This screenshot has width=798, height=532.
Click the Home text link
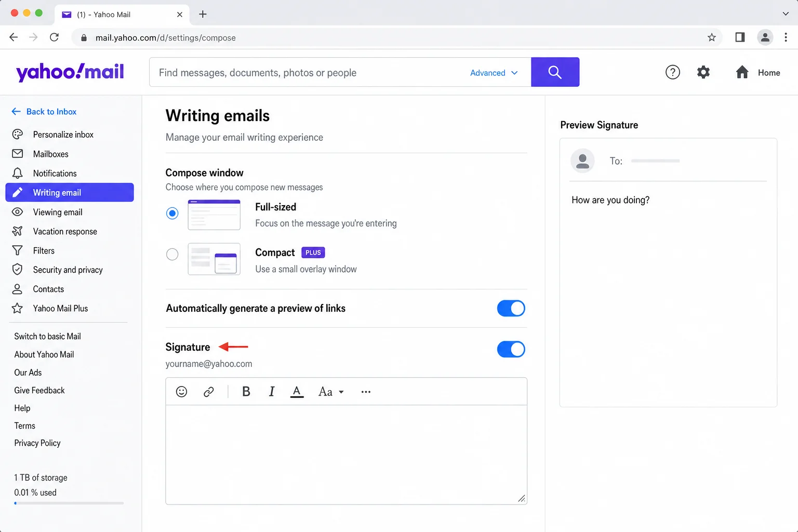[769, 73]
